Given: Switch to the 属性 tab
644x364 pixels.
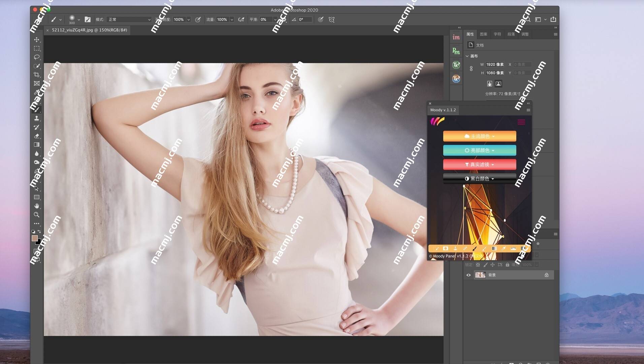Looking at the screenshot, I should [x=470, y=34].
